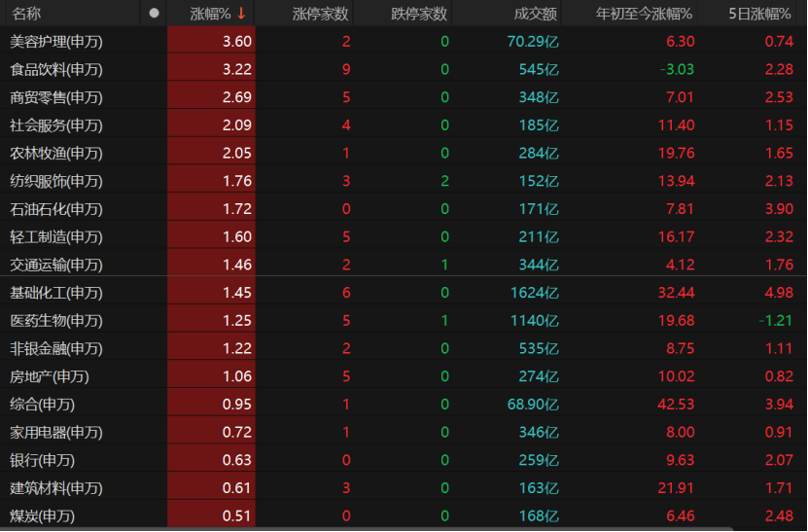The image size is (808, 532).
Task: Sort by 涨幅% column header
Action: [211, 14]
